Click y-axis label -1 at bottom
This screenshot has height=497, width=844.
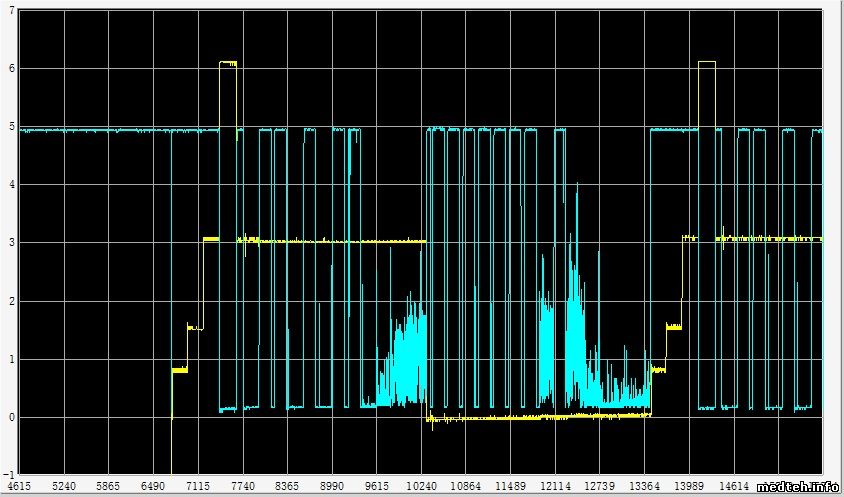point(8,474)
